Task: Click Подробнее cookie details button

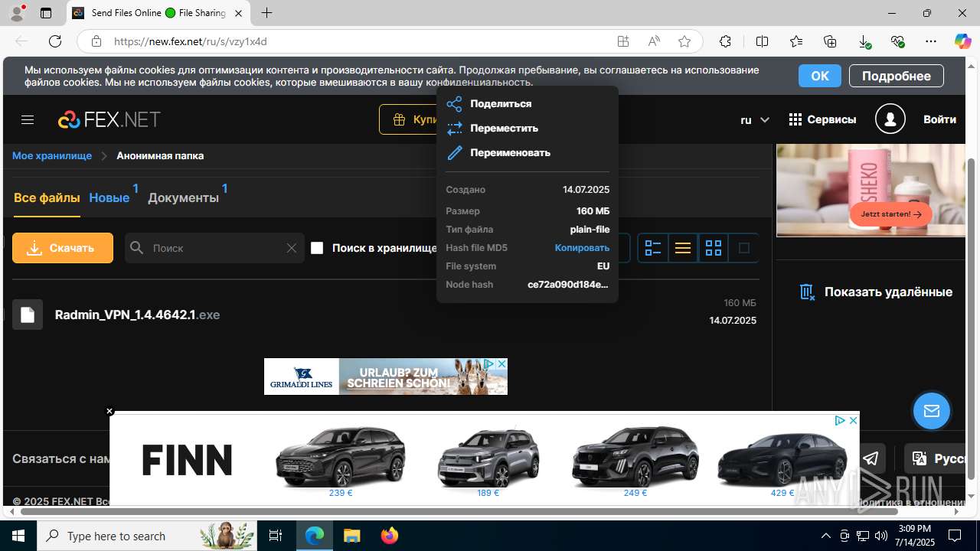Action: [896, 76]
